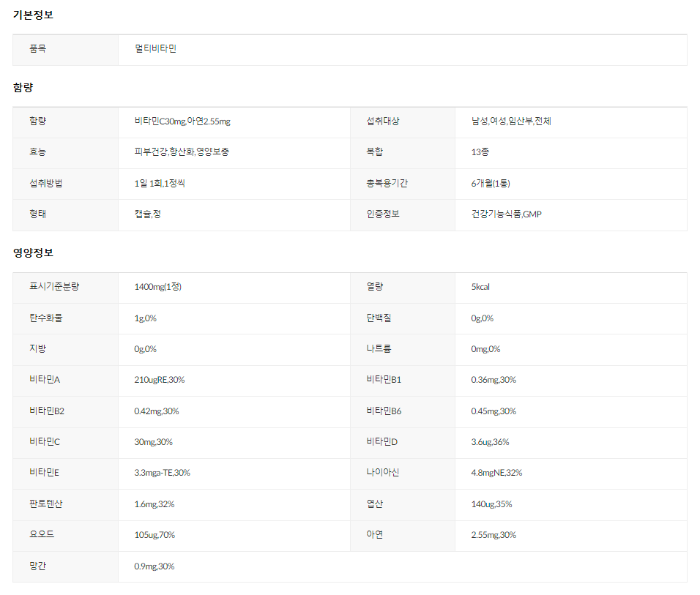Click the 1400mg(1정) serving size value
This screenshot has height=595, width=700.
157,287
